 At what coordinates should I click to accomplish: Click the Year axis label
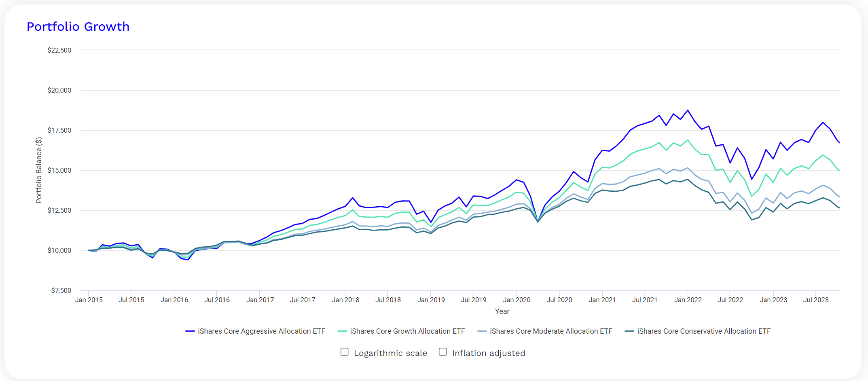(x=502, y=311)
